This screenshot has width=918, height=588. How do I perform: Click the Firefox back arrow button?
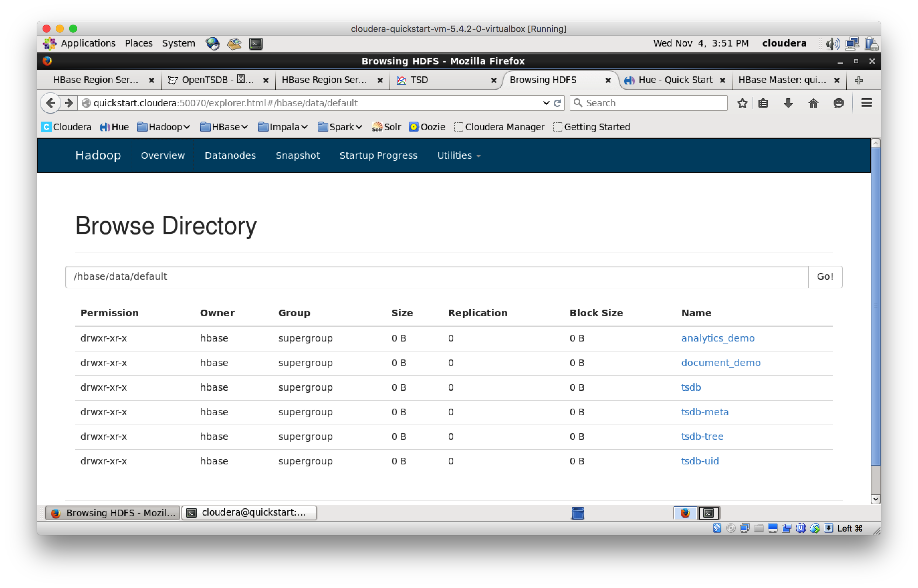click(51, 103)
